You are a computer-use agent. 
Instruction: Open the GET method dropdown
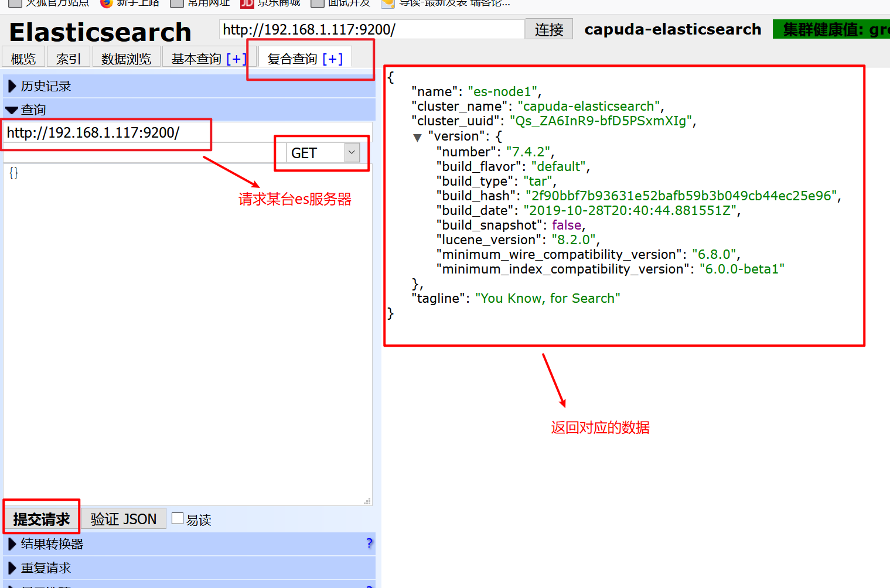323,153
